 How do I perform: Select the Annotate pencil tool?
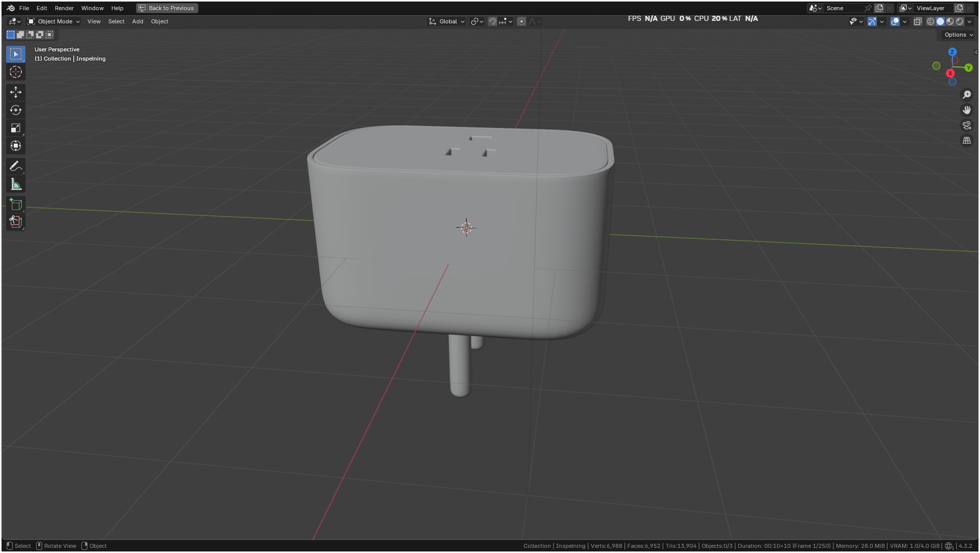click(x=16, y=167)
